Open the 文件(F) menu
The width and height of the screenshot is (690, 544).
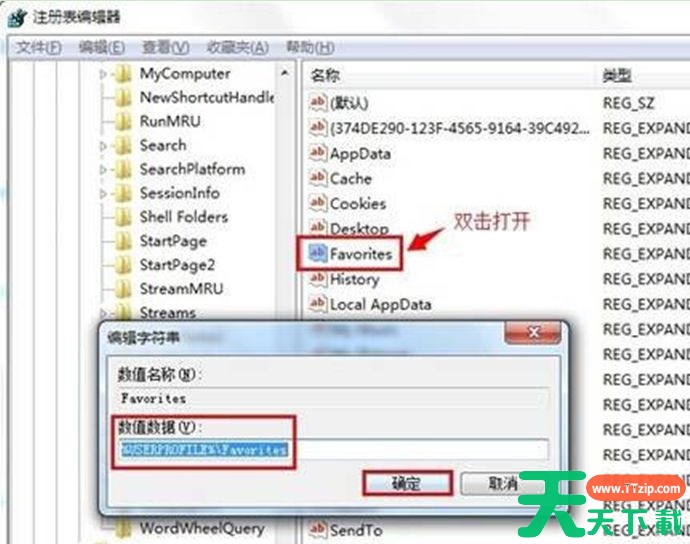pos(39,47)
